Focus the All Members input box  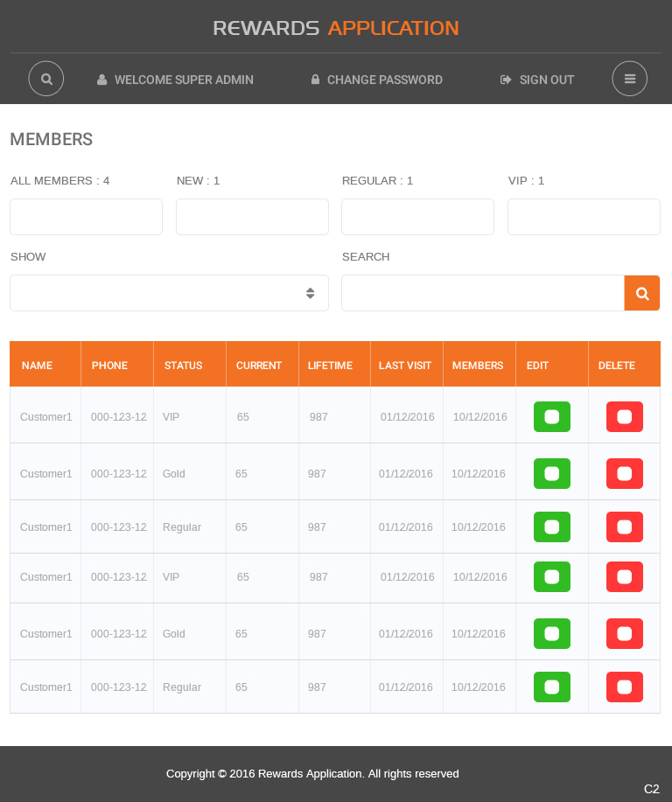(86, 217)
